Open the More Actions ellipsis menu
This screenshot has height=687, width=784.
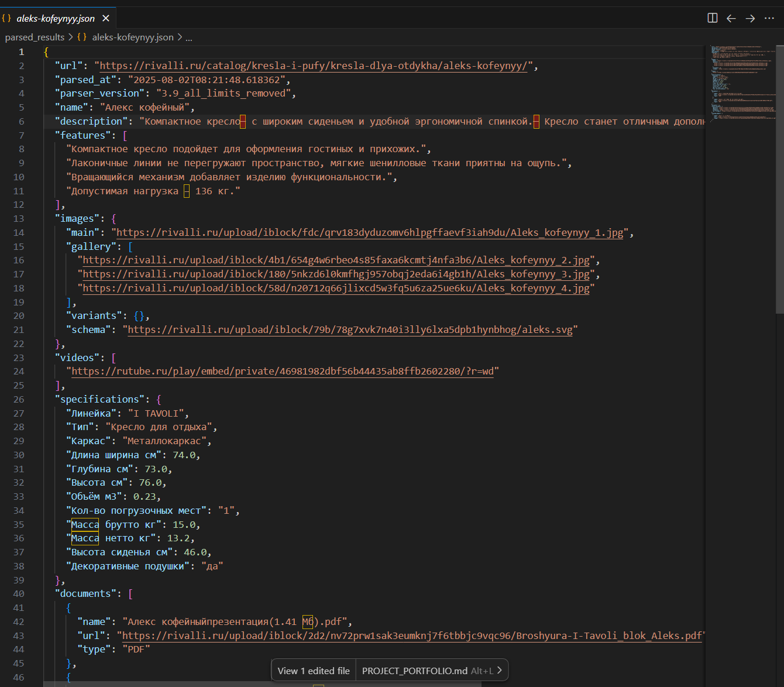coord(769,18)
